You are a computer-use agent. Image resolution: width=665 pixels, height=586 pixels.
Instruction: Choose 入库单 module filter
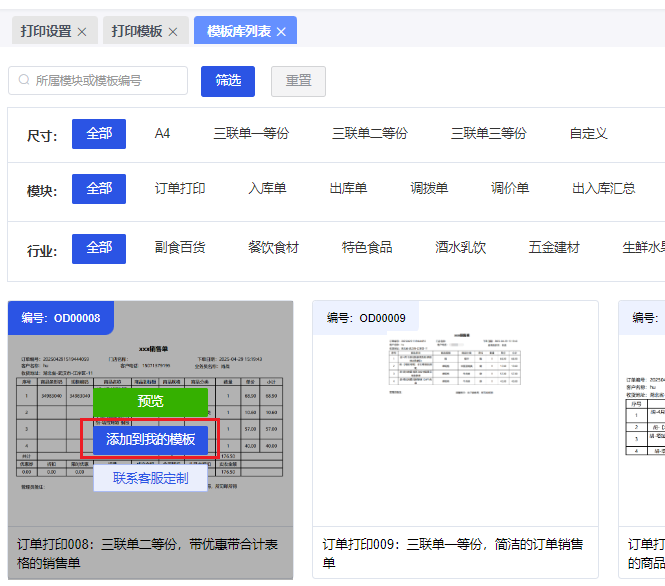pyautogui.click(x=267, y=189)
